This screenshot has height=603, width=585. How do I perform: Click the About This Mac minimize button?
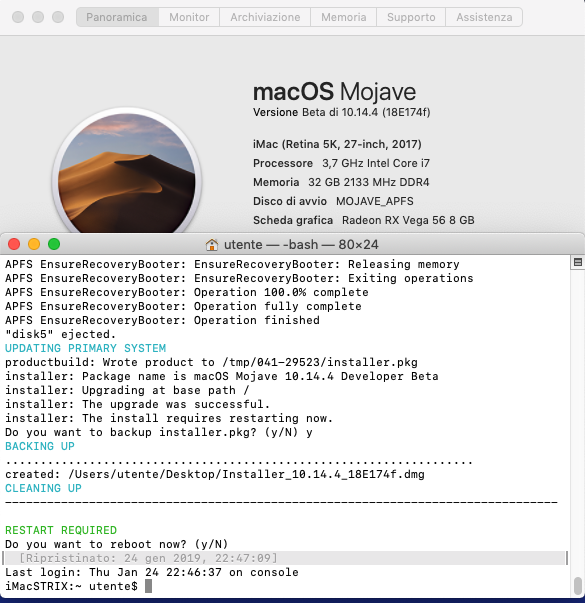coord(38,17)
